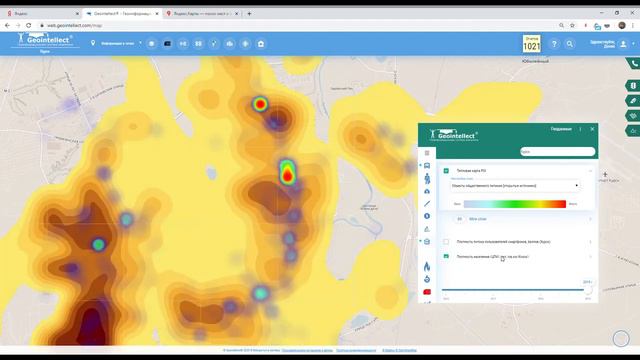Click the heatmap color gradient bar
Viewport: 640px width, 360px height.
(515, 204)
